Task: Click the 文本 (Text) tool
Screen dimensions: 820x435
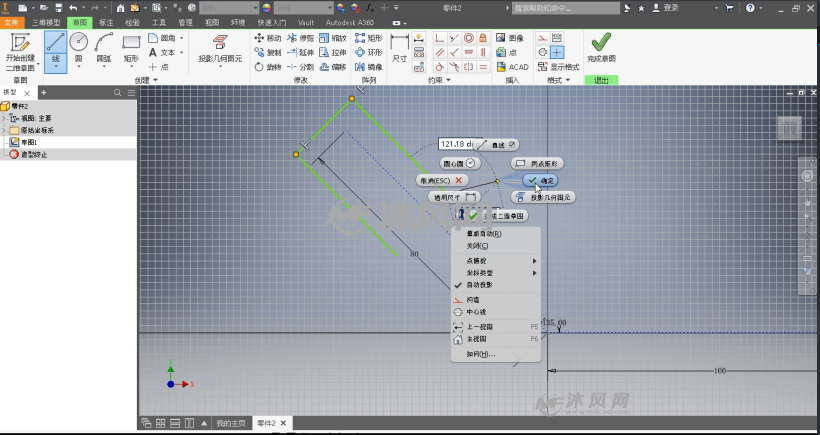Action: [x=162, y=52]
